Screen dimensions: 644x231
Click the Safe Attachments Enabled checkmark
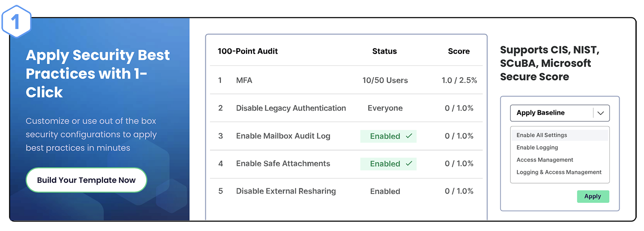409,164
